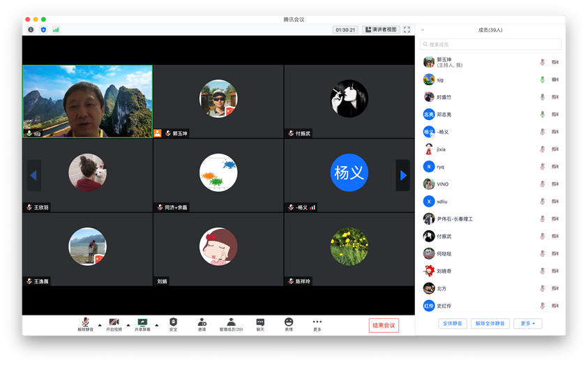Open the Security (安全) shield icon
The width and height of the screenshot is (588, 365).
tap(173, 323)
